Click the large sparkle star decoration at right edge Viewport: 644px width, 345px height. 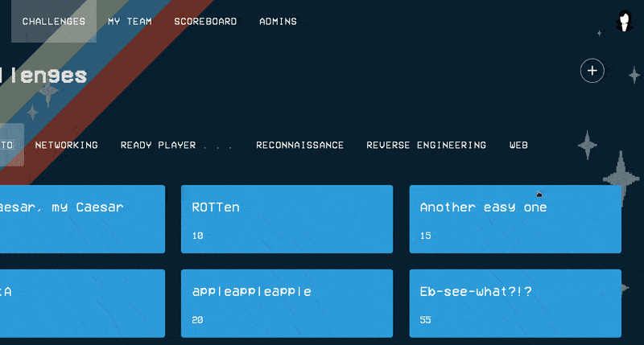[621, 177]
